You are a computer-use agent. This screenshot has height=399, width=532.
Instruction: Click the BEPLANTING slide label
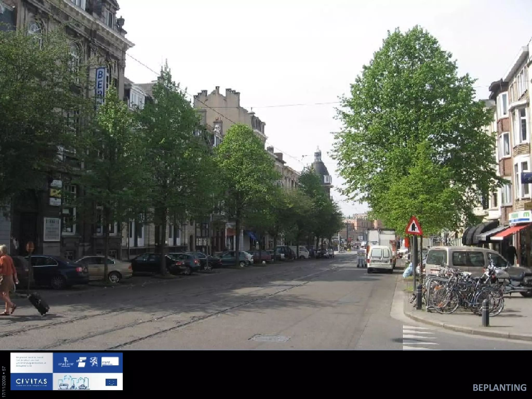click(499, 387)
